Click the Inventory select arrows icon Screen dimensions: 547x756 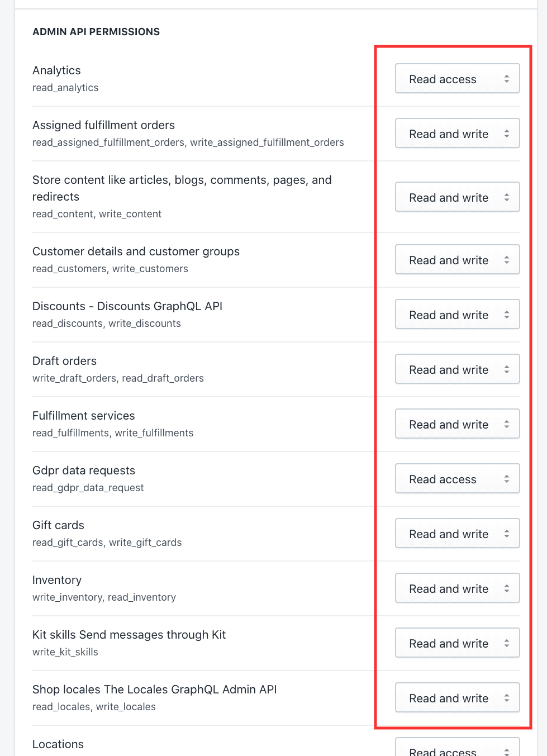(507, 588)
